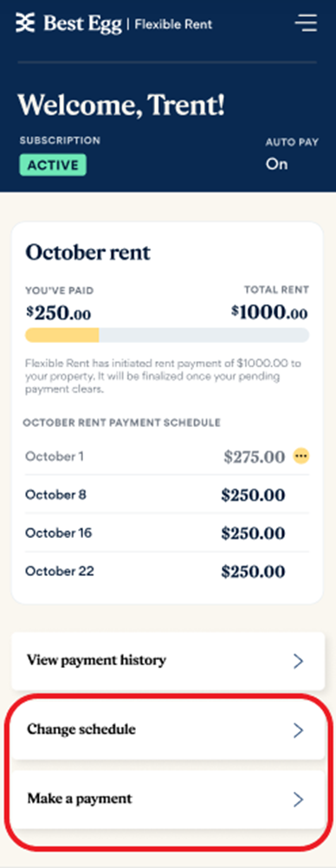Click the View payment history arrow
336x868 pixels.
pos(299,660)
